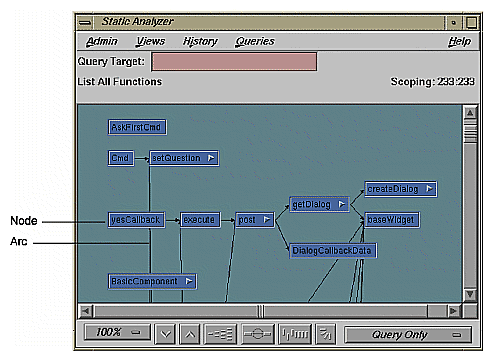Select the DialogCallbackData node

click(333, 251)
